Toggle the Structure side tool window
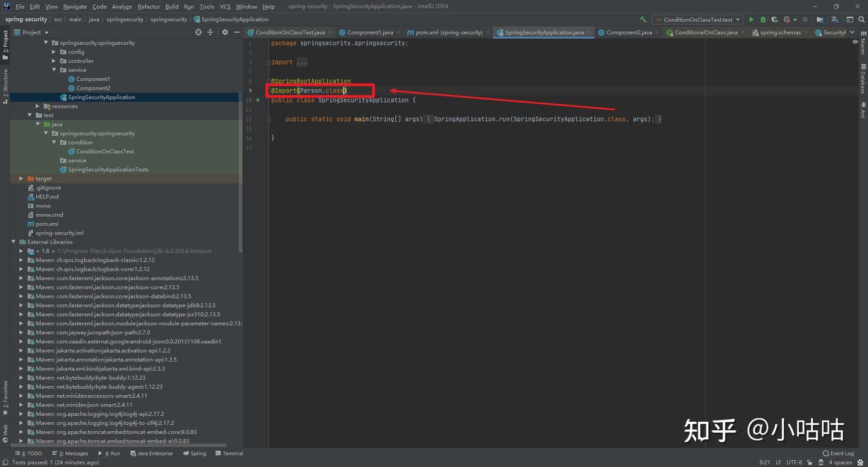The image size is (868, 467). click(x=5, y=86)
